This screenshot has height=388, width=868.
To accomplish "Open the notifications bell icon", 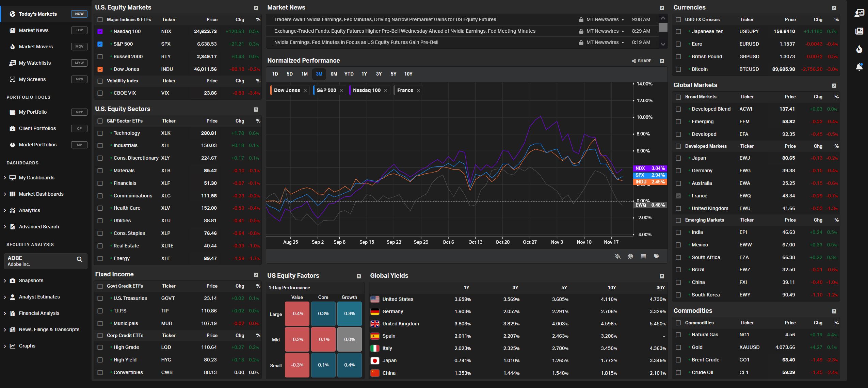I will coord(859,67).
